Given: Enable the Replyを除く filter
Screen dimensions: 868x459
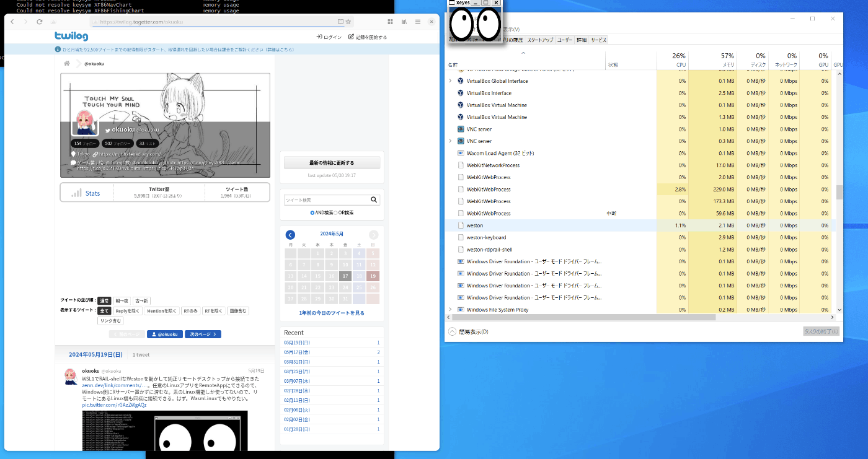Looking at the screenshot, I should [x=128, y=311].
